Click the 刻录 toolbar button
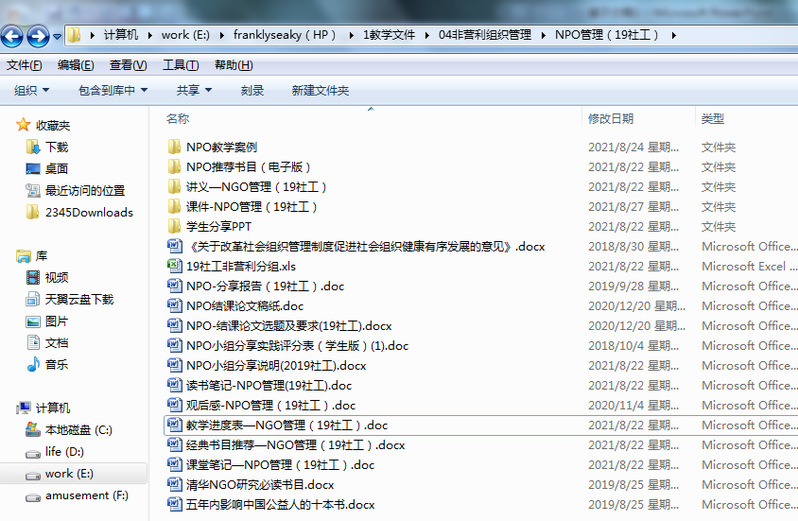 pos(252,90)
